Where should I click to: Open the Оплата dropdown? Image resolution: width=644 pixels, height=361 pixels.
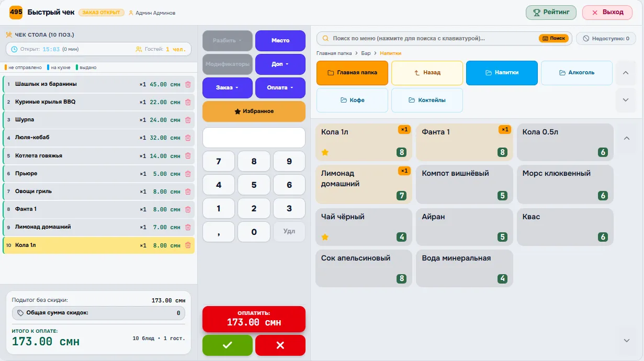click(280, 88)
